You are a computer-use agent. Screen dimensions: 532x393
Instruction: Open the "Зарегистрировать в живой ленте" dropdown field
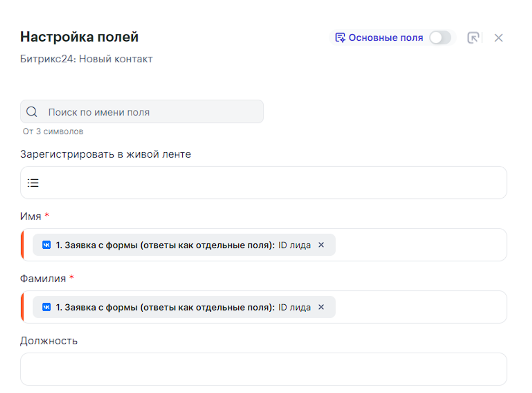click(x=269, y=183)
